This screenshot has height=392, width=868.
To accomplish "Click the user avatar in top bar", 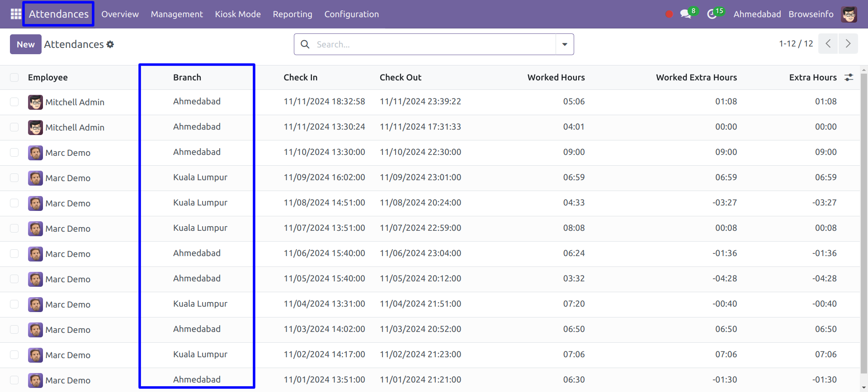I will coord(849,14).
